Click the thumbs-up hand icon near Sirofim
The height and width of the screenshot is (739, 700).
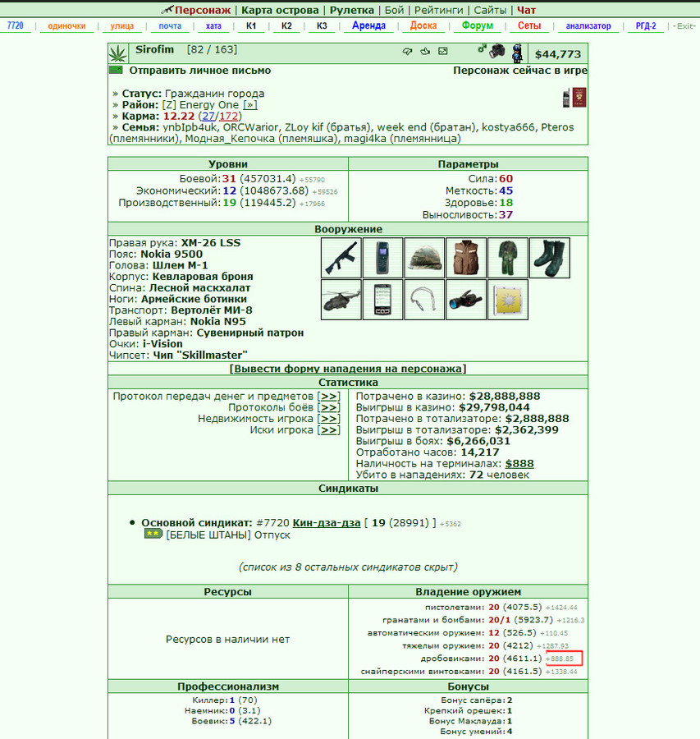click(425, 51)
